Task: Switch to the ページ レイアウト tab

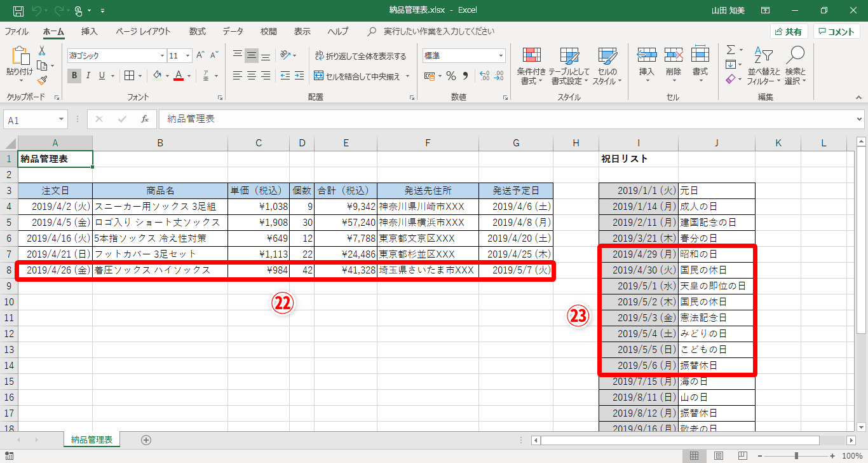Action: [x=144, y=31]
